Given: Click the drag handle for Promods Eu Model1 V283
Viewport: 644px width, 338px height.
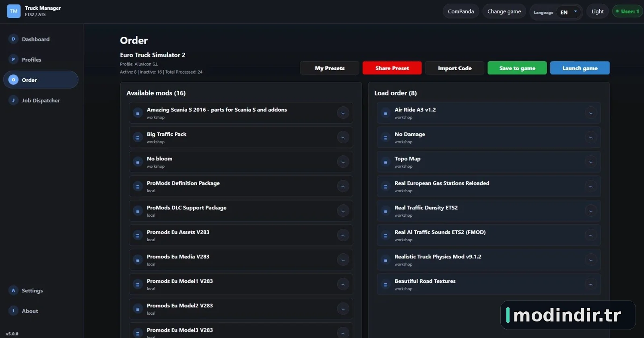Looking at the screenshot, I should (138, 285).
